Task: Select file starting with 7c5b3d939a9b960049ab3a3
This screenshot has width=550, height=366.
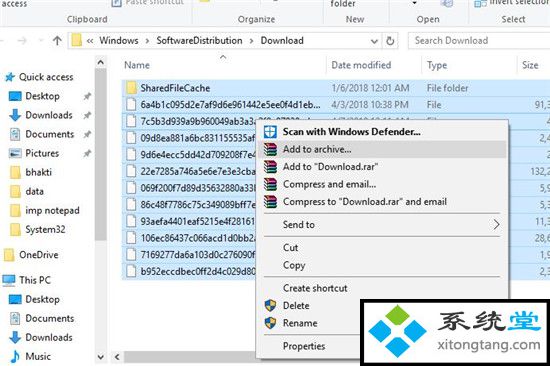Action: 189,121
